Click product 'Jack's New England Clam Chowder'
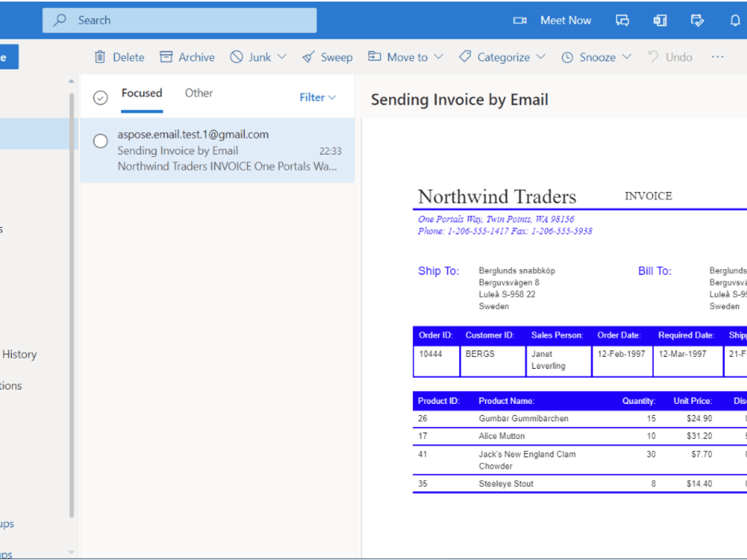Screen dimensions: 747x560 coord(527,460)
